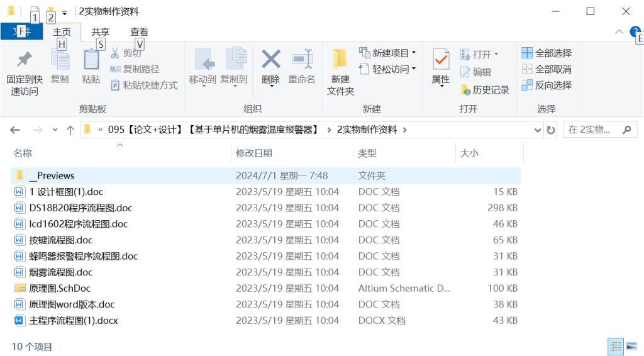Expand the Open button dropdown

point(496,54)
